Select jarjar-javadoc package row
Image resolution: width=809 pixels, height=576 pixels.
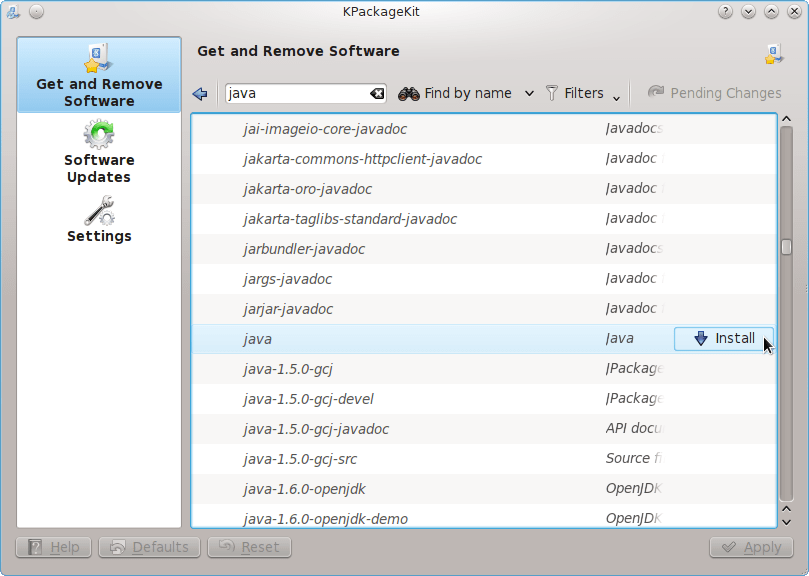[x=484, y=309]
